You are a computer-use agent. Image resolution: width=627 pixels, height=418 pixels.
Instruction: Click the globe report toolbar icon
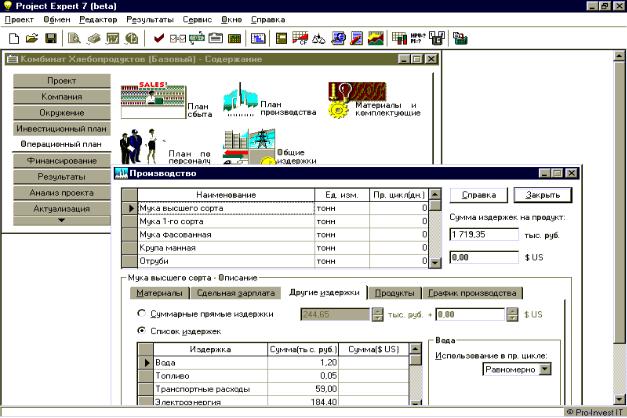pyautogui.click(x=338, y=38)
